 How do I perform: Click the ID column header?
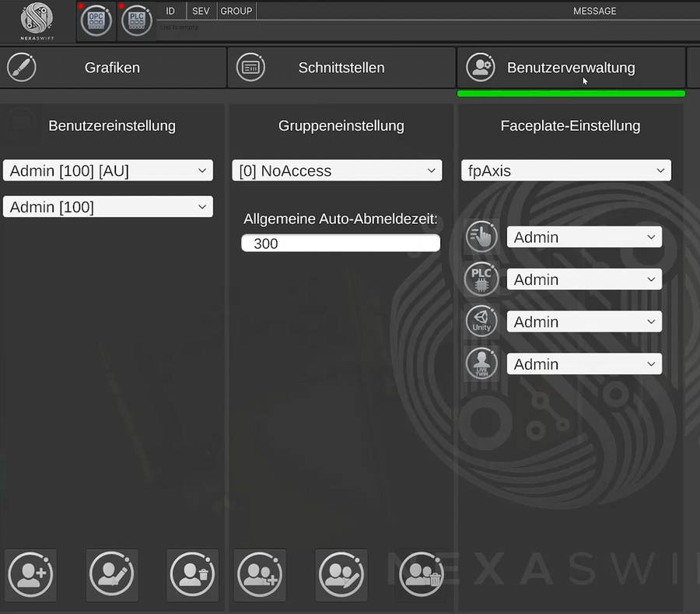pos(170,11)
